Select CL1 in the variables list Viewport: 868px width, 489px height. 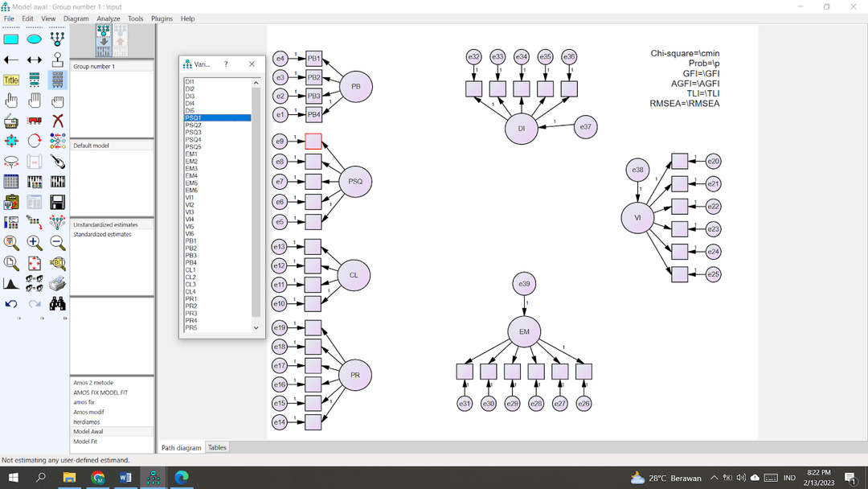pyautogui.click(x=190, y=269)
